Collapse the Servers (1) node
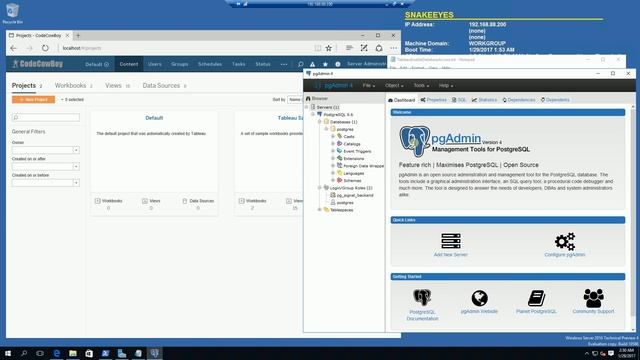Screen dimensions: 640x360 click(307, 107)
